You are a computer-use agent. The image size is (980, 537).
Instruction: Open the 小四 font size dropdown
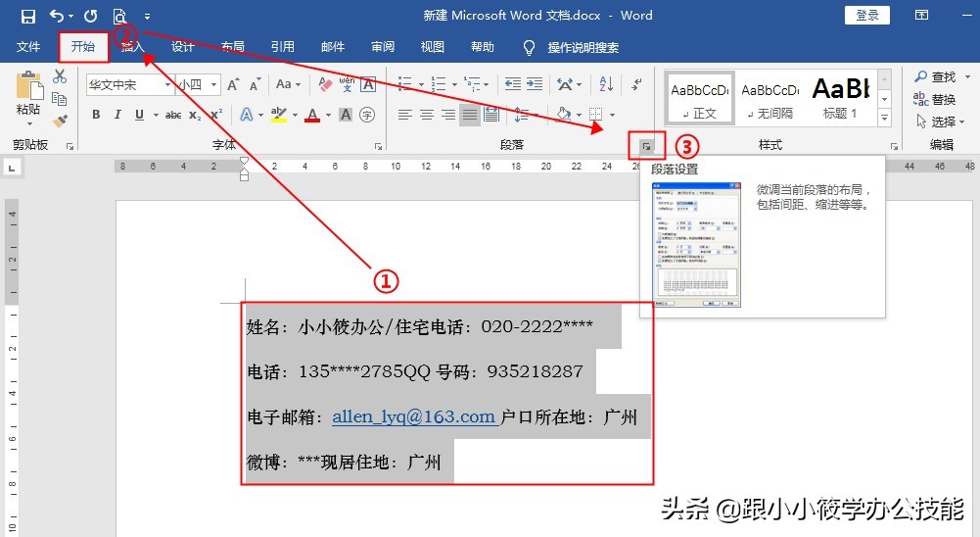pyautogui.click(x=213, y=84)
